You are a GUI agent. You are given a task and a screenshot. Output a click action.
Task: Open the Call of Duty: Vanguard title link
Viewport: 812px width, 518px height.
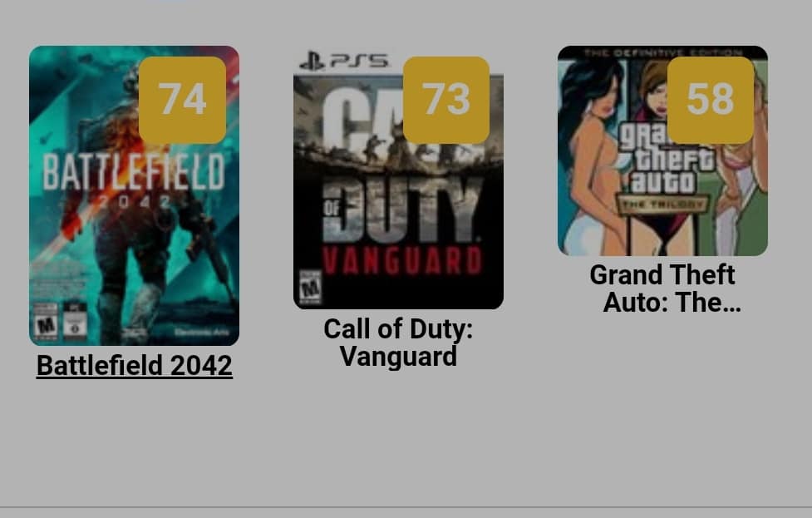point(398,343)
